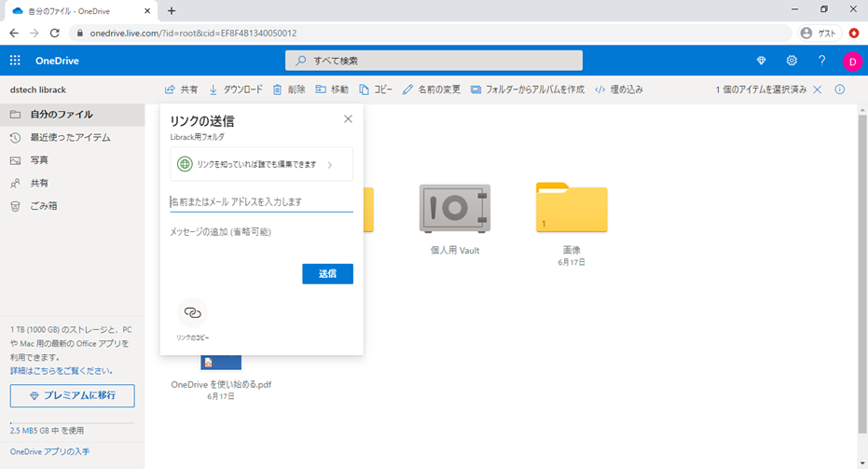Screen dimensions: 868x469
Task: Open a new browser tab
Action: 172,10
